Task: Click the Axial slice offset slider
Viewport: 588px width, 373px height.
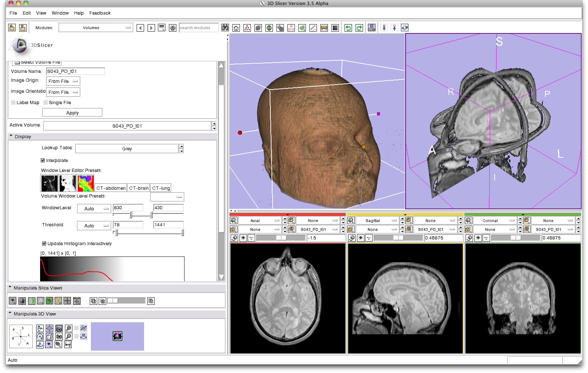Action: pos(281,238)
